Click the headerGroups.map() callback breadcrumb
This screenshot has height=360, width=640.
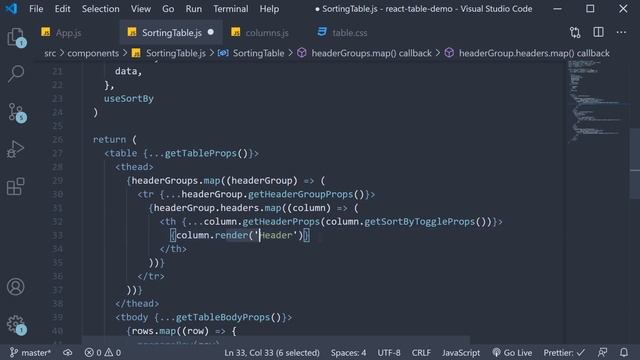(371, 53)
